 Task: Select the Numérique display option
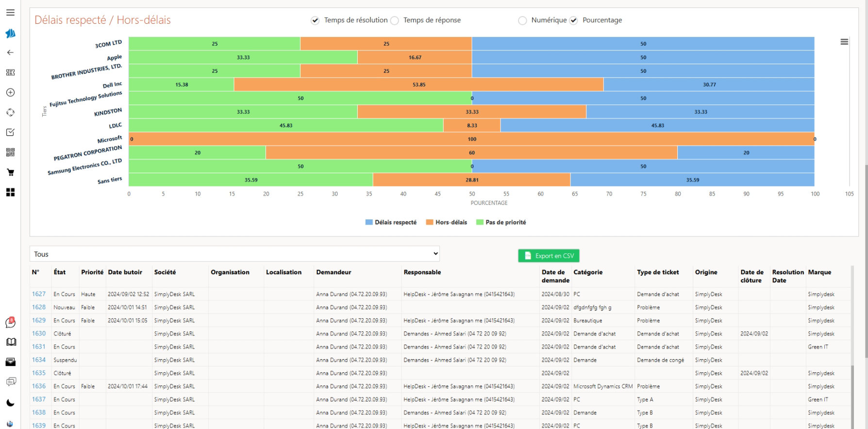pyautogui.click(x=522, y=20)
